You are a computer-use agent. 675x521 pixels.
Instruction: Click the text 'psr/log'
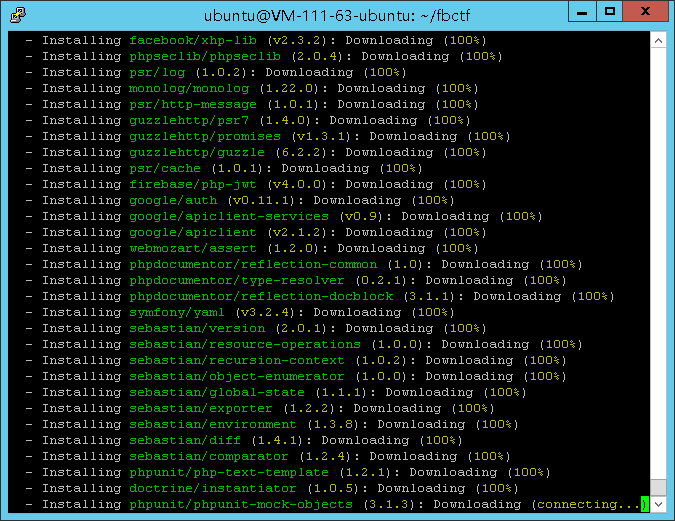157,72
